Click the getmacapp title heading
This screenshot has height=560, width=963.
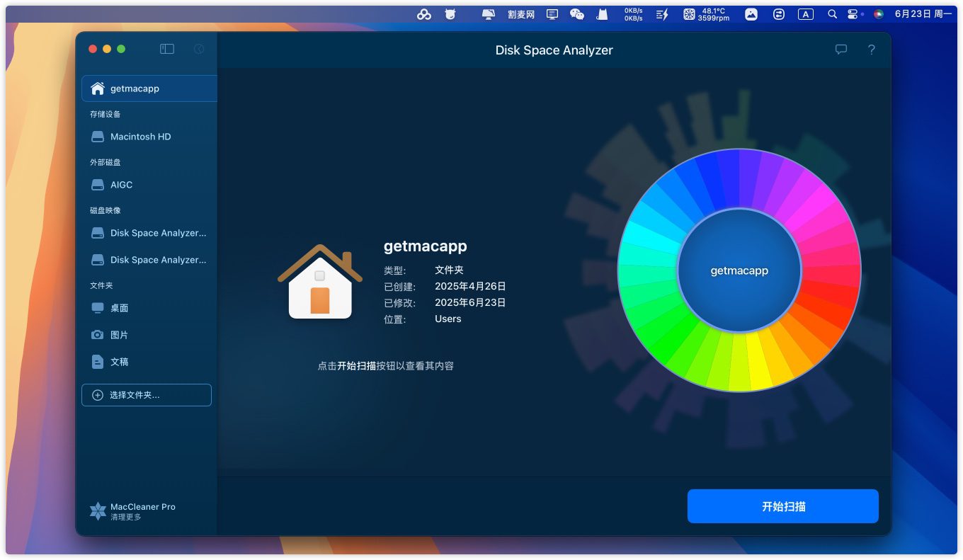coord(425,246)
